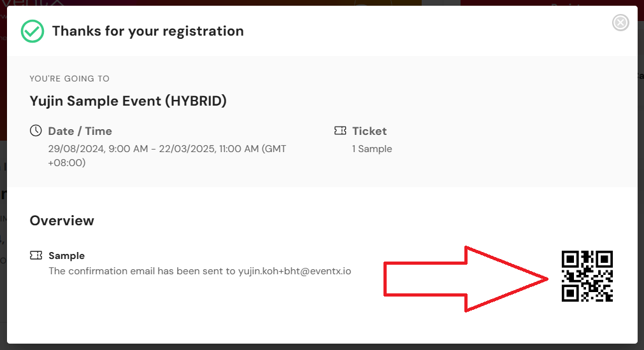Click the large red arrow graphic
This screenshot has height=350, width=644.
466,279
